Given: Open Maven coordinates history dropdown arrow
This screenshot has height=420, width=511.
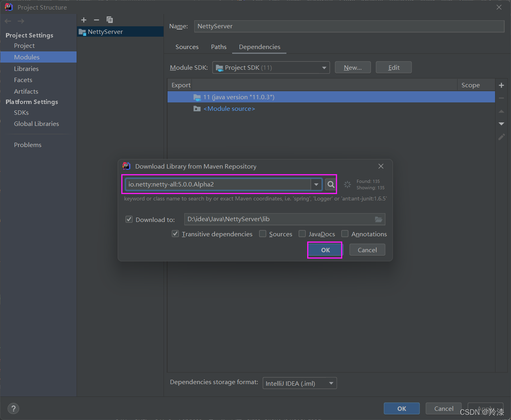Looking at the screenshot, I should point(316,184).
